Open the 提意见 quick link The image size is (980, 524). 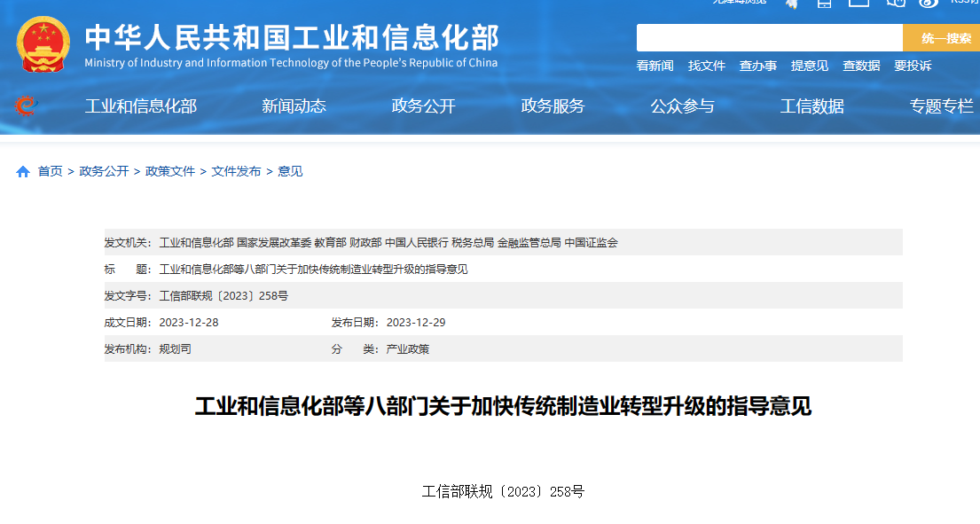810,66
